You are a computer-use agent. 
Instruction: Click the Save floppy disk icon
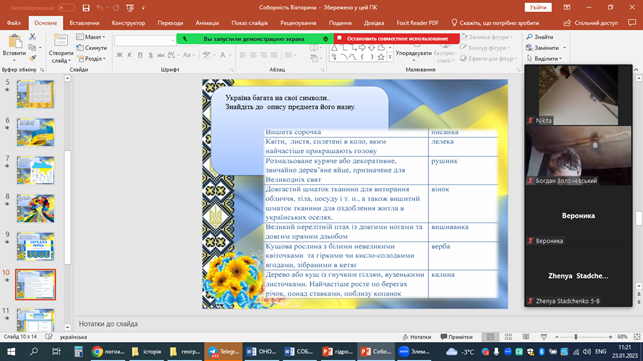(86, 8)
